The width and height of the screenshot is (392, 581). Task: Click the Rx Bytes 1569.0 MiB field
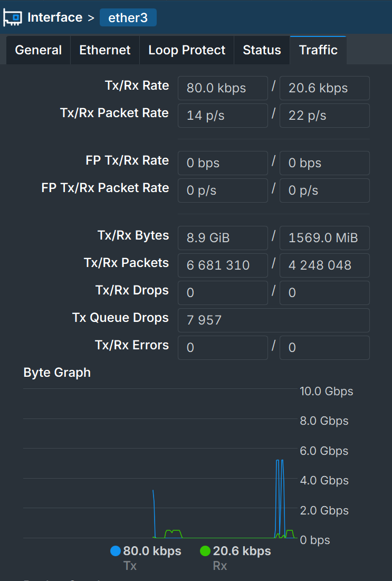[x=324, y=238]
